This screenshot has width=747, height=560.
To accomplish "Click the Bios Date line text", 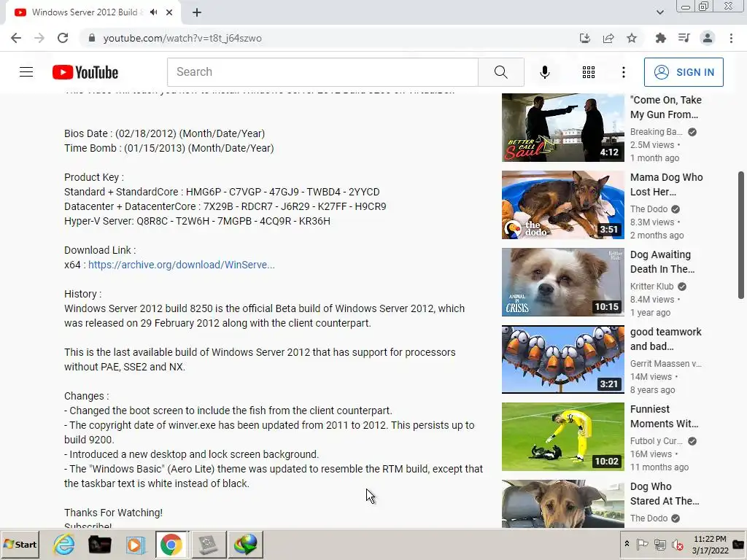I will click(164, 134).
